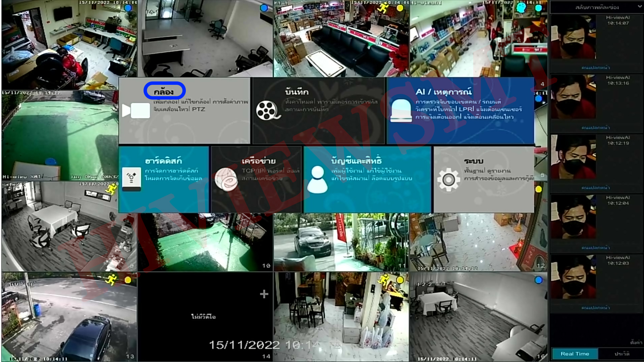Screen dimensions: 644x362
Task: Click the คนแปลกหน้า label under the 10:13:16 capture
Action: tap(596, 127)
